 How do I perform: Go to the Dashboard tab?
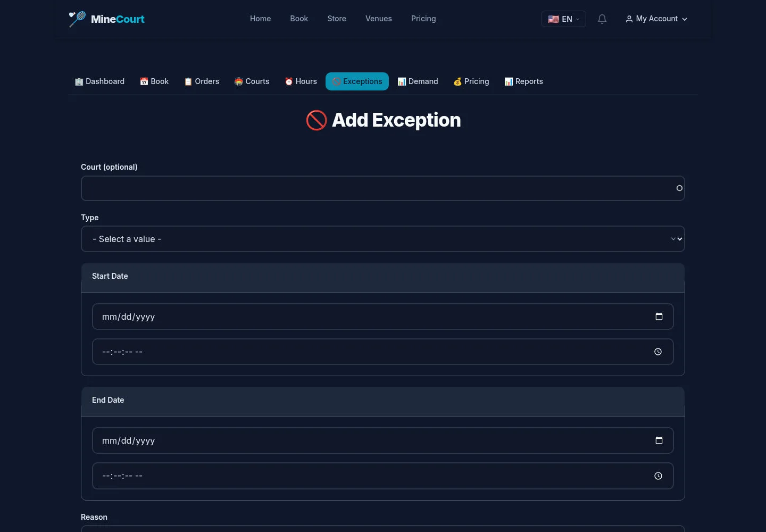(99, 81)
